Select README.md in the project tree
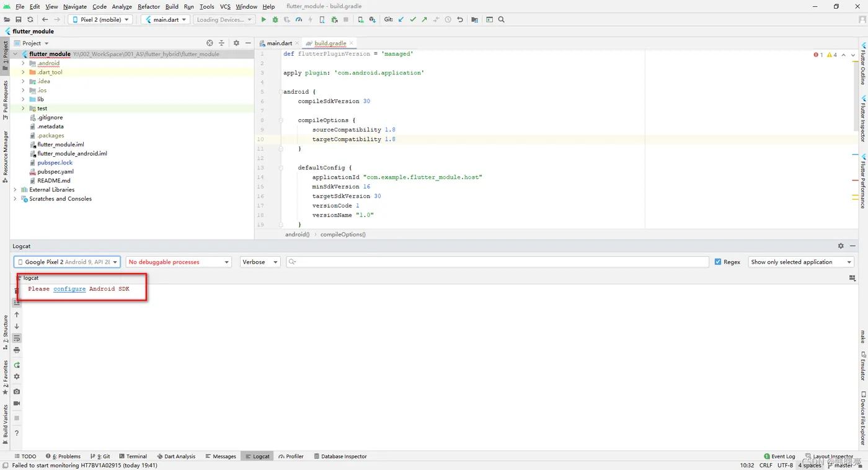 [53, 181]
